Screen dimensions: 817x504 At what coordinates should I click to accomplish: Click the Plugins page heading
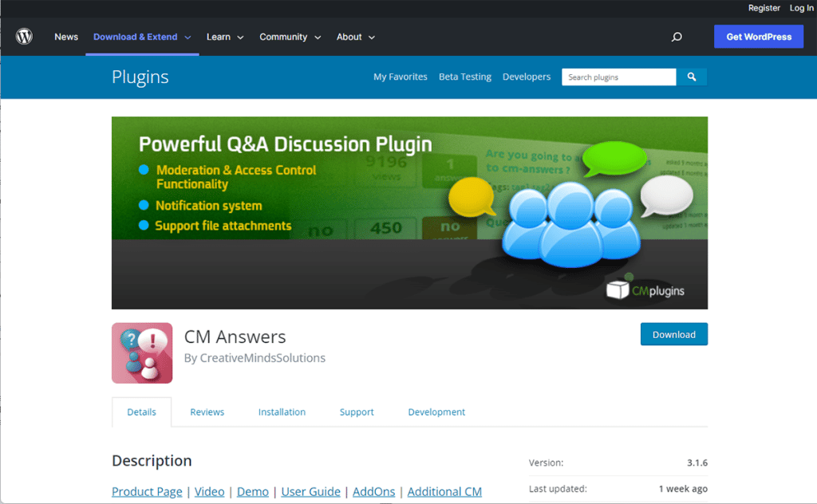tap(140, 77)
